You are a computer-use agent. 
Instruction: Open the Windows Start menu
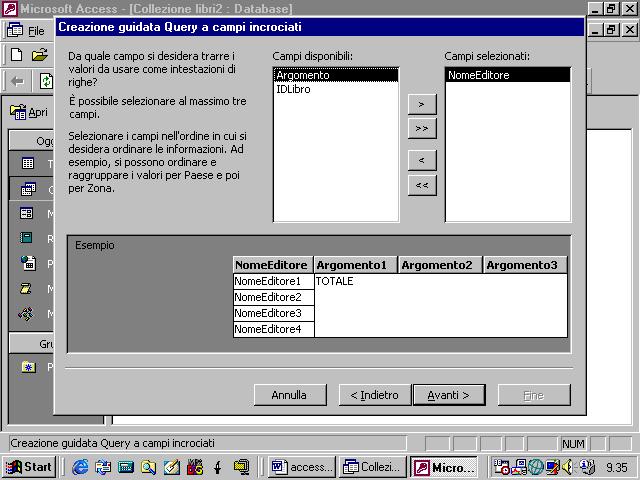tap(28, 467)
